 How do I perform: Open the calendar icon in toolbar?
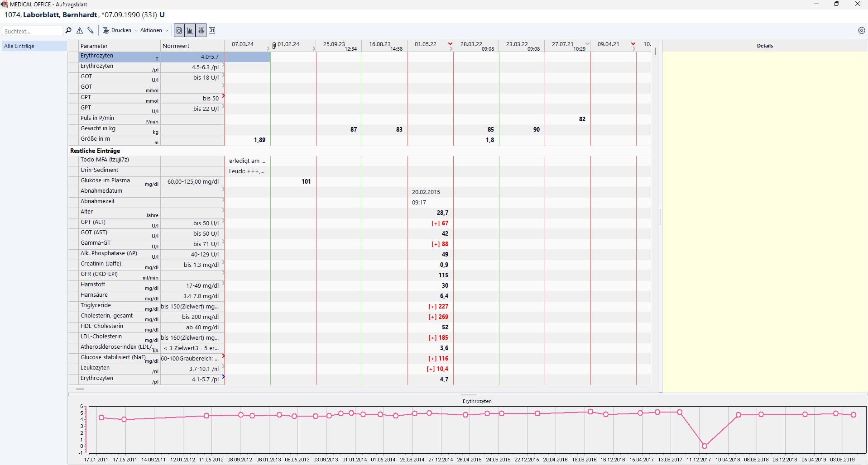coord(212,30)
